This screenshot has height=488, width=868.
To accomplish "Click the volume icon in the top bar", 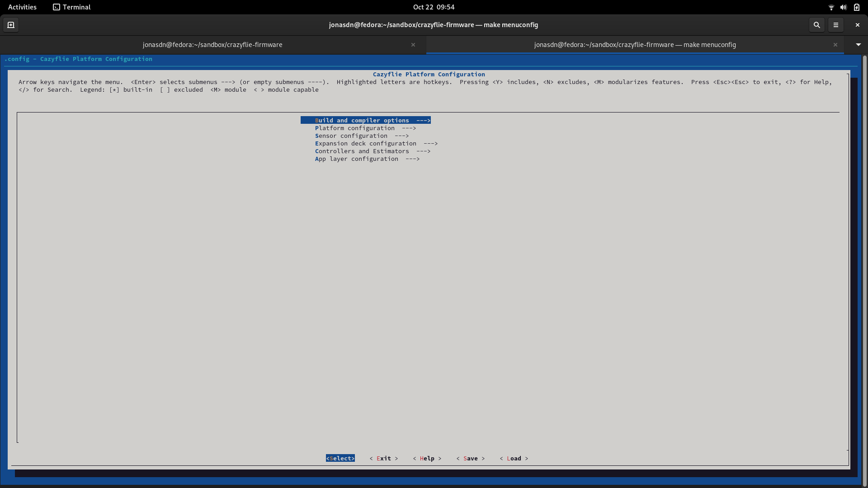I will pos(843,7).
